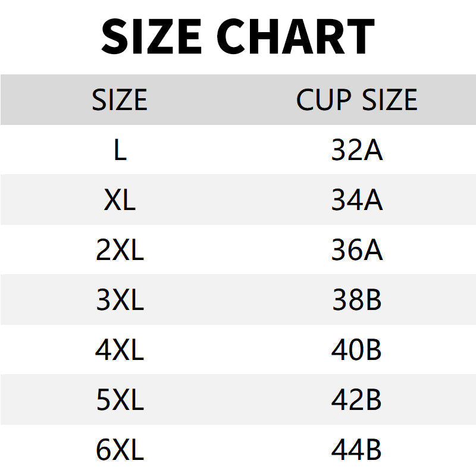The image size is (476, 476).
Task: Select the 44B cup size cell
Action: coord(356,450)
